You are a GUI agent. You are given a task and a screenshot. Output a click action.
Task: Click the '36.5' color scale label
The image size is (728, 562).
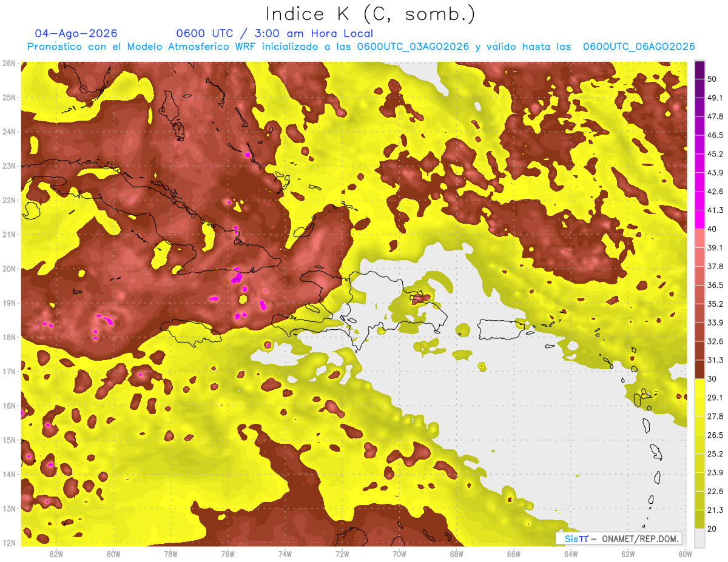point(715,285)
